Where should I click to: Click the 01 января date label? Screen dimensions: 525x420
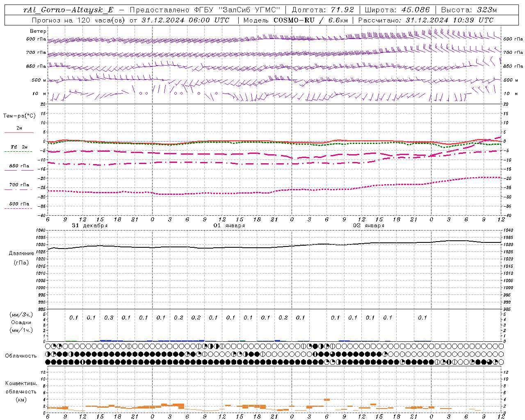[229, 226]
